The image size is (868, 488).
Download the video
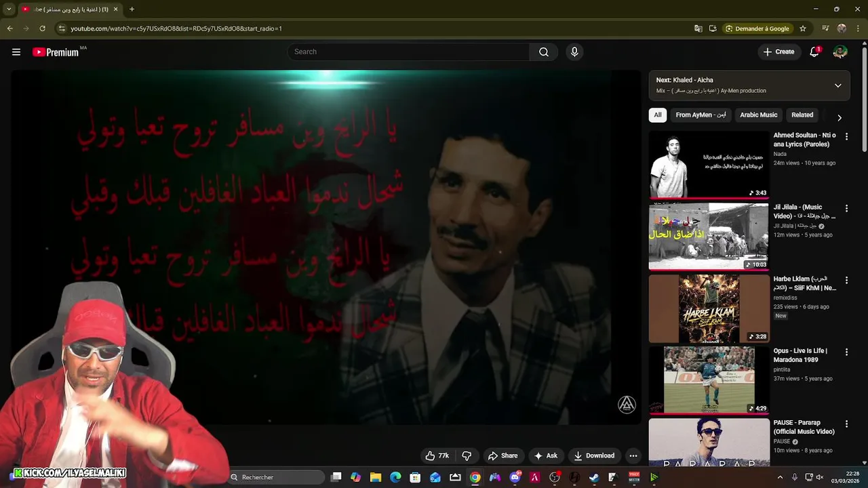[593, 456]
